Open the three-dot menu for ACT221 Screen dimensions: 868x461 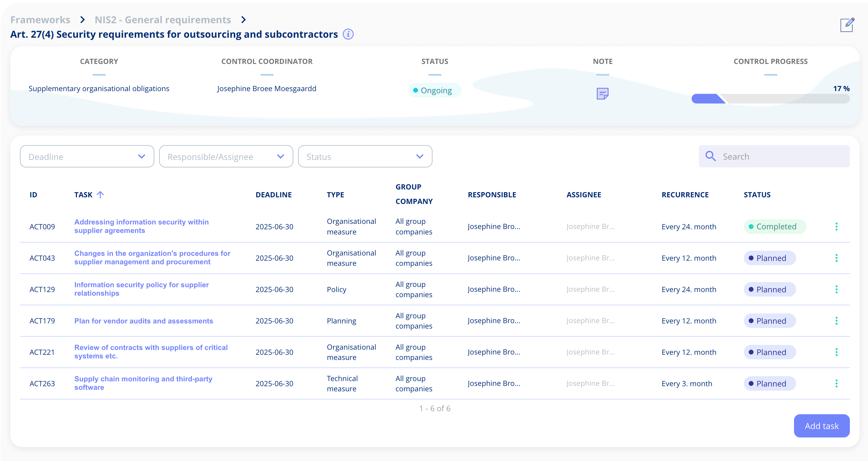point(836,352)
